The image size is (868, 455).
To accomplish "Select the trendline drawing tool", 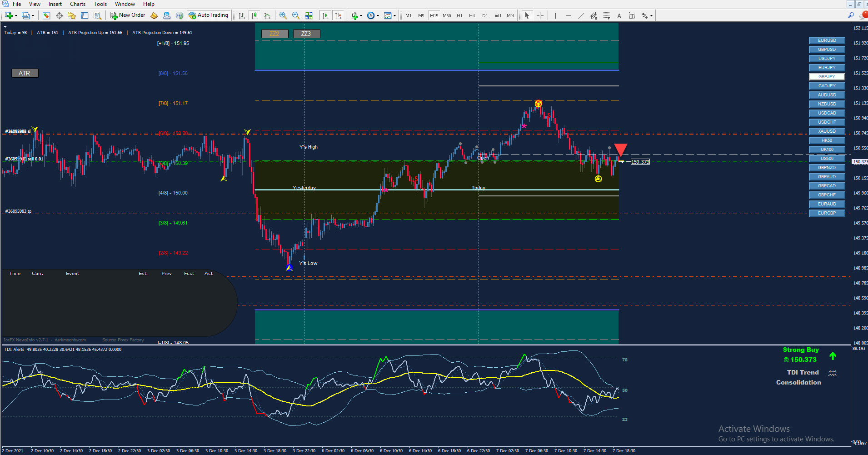I will pyautogui.click(x=581, y=15).
